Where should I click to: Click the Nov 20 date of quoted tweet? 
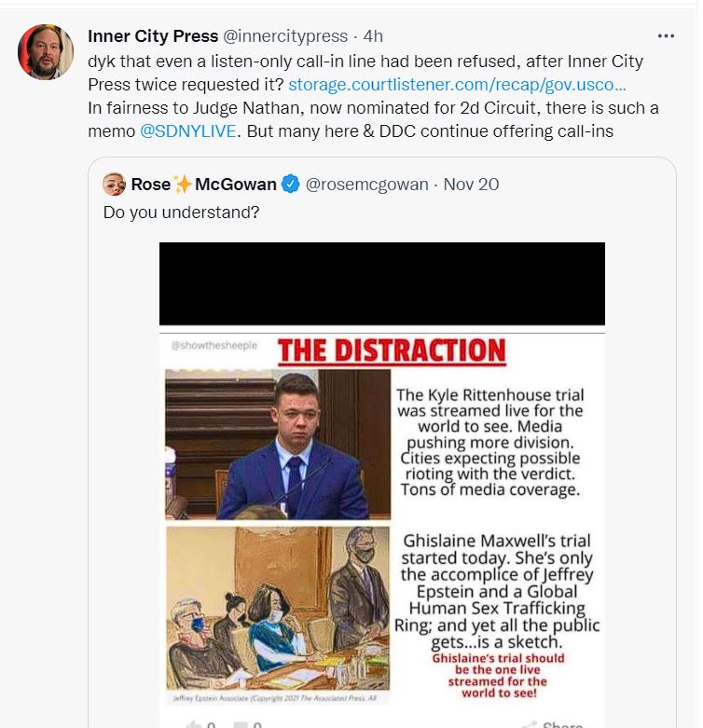(x=471, y=185)
